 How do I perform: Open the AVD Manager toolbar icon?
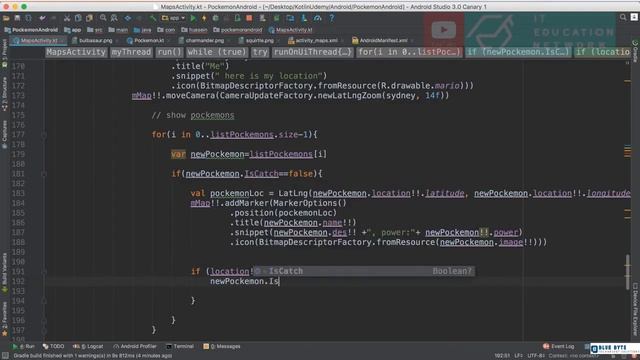(263, 18)
